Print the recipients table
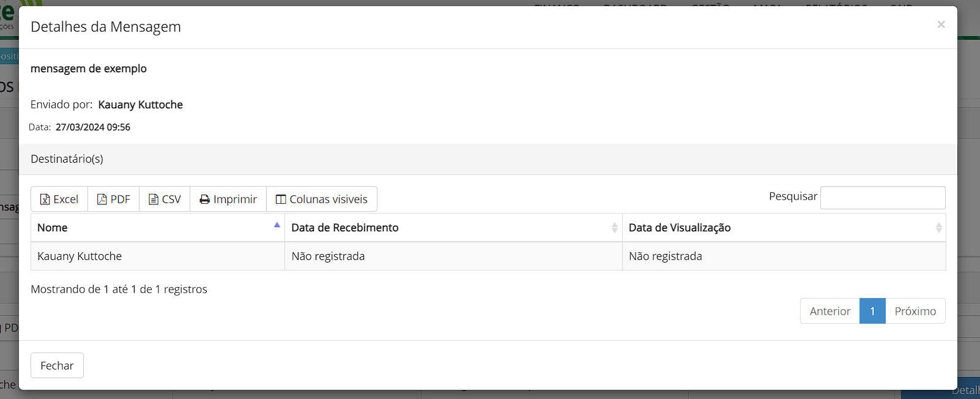 coord(228,199)
